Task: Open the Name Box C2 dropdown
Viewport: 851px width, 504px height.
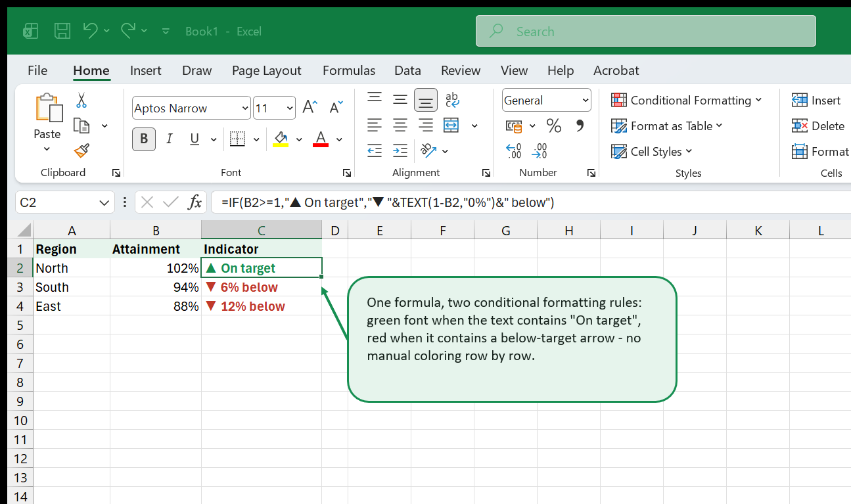Action: pyautogui.click(x=104, y=202)
